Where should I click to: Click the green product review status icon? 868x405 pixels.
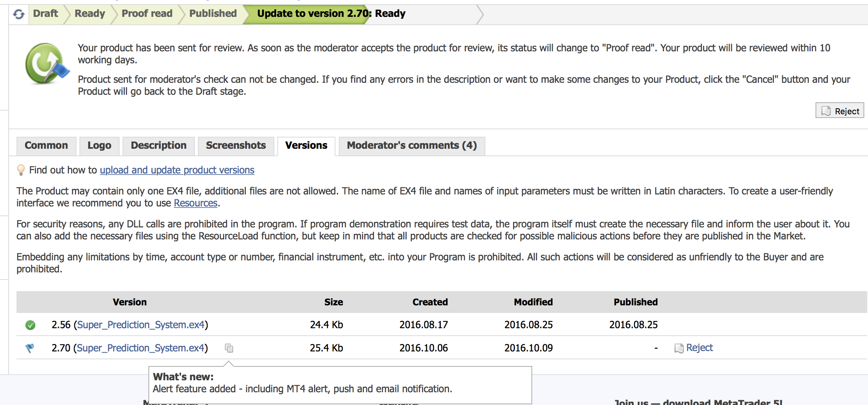tap(47, 63)
